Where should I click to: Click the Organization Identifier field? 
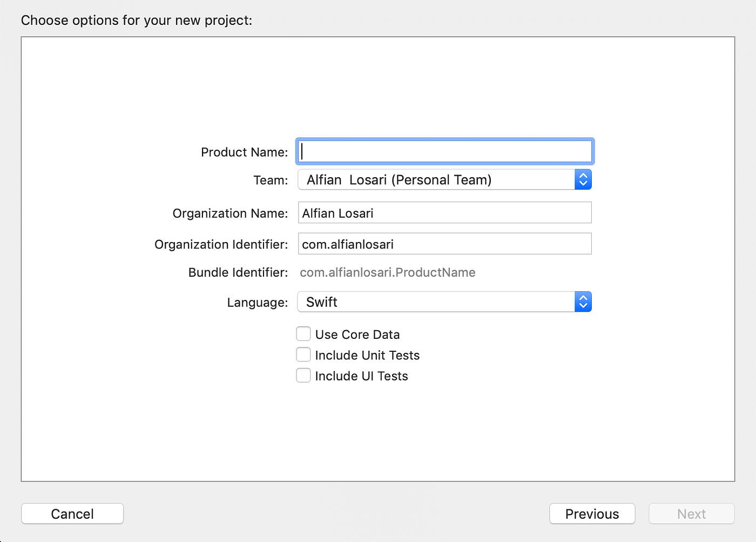coord(444,244)
